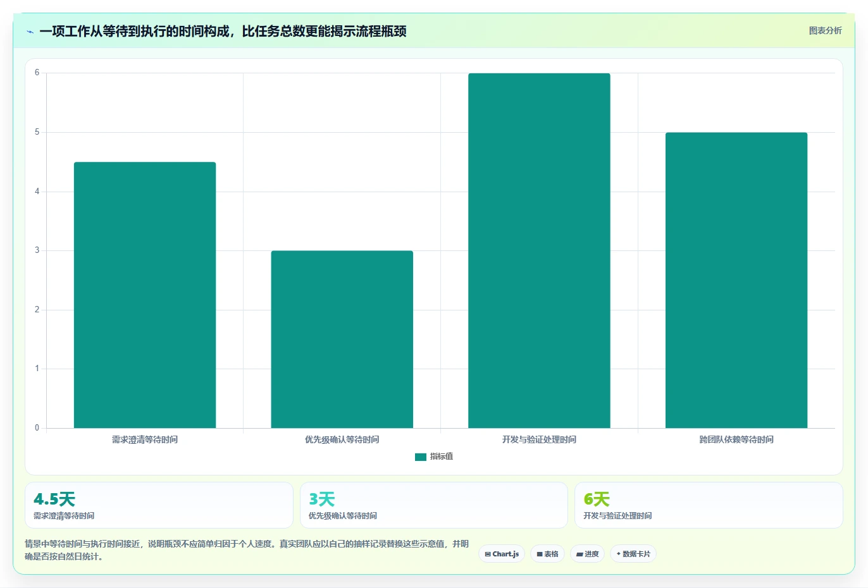Image resolution: width=868 pixels, height=588 pixels.
Task: Click the 需求澄清等待时间 bar
Action: coord(145,295)
